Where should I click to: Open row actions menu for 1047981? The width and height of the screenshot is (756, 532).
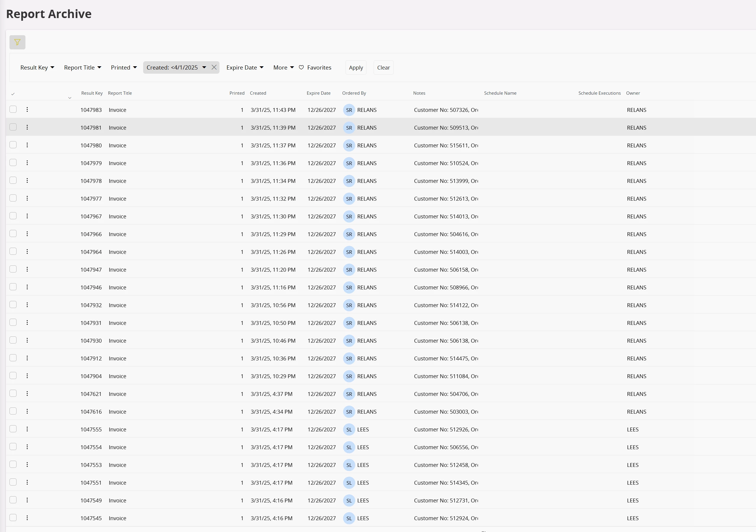coord(27,127)
